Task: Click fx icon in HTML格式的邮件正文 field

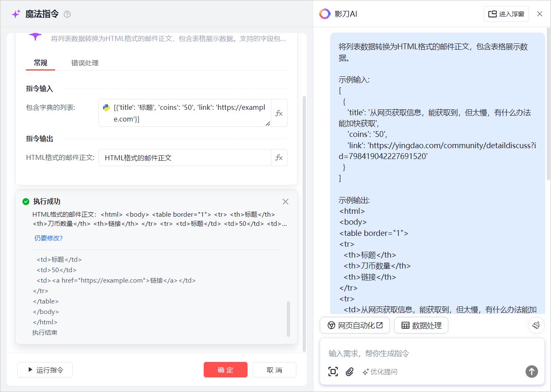Action: (x=279, y=158)
